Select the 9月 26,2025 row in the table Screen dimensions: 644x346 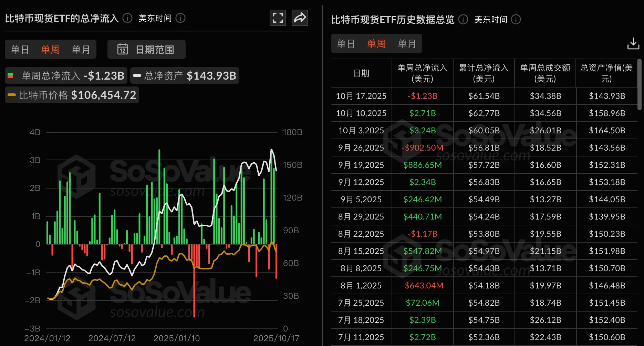[361, 147]
